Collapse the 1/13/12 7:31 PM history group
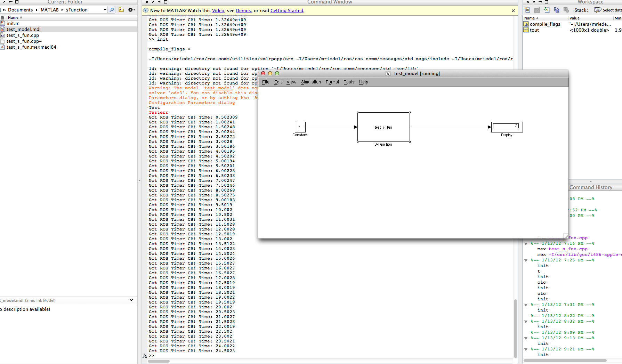This screenshot has height=364, width=622. [526, 305]
